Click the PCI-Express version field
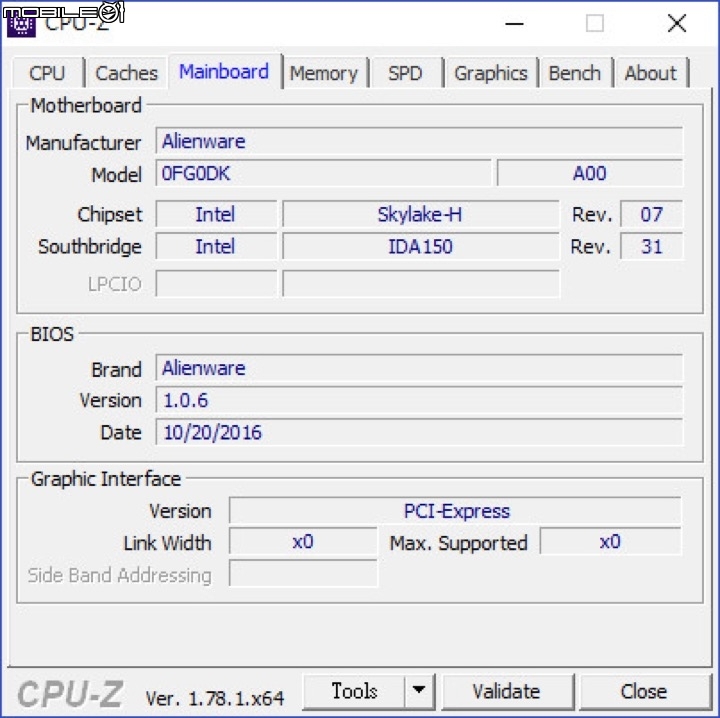This screenshot has width=720, height=718. (x=455, y=510)
